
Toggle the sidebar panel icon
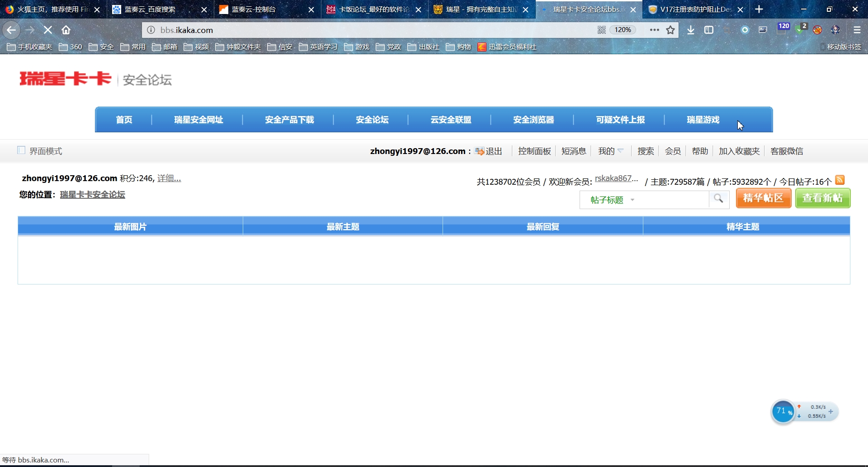coord(709,30)
